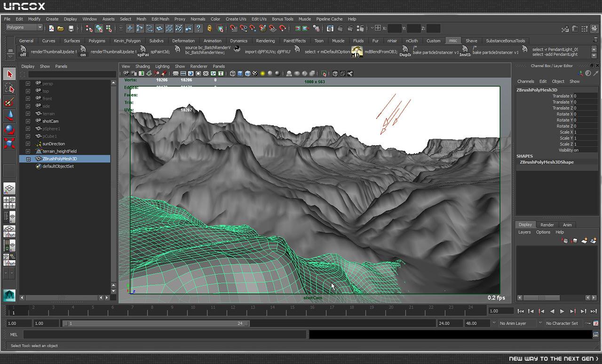
Task: Click the MEL command input field
Action: 165,334
